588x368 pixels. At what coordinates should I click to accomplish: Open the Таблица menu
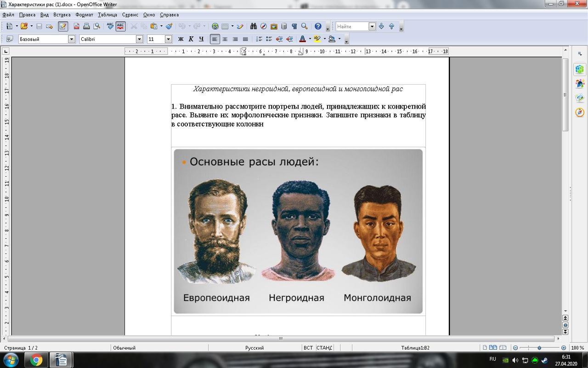click(107, 15)
